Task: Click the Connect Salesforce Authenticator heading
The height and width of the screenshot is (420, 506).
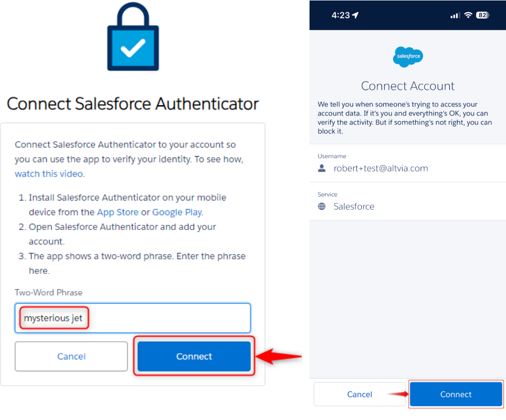Action: (x=133, y=104)
